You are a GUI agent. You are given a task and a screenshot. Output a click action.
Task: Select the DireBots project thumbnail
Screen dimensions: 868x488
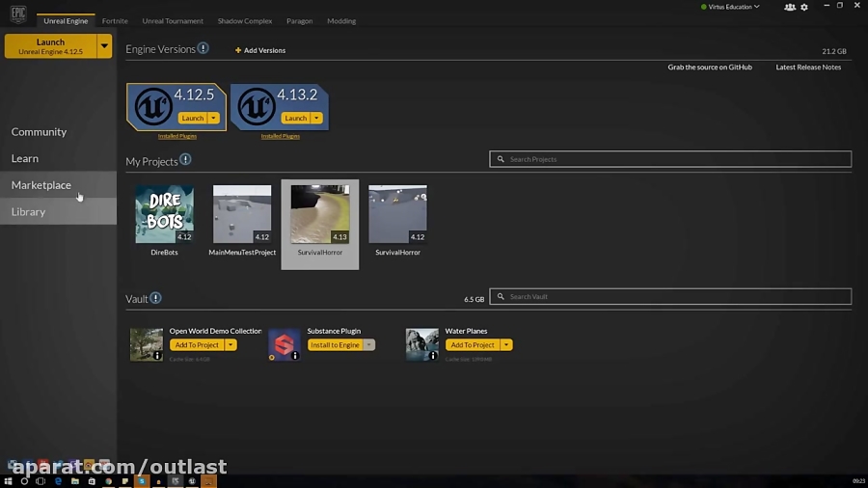click(164, 214)
